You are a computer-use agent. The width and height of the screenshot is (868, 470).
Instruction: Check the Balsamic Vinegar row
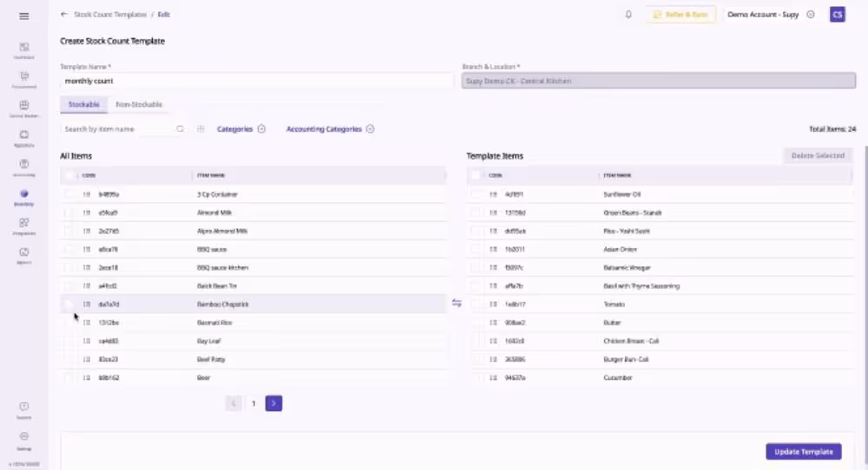[x=476, y=268]
